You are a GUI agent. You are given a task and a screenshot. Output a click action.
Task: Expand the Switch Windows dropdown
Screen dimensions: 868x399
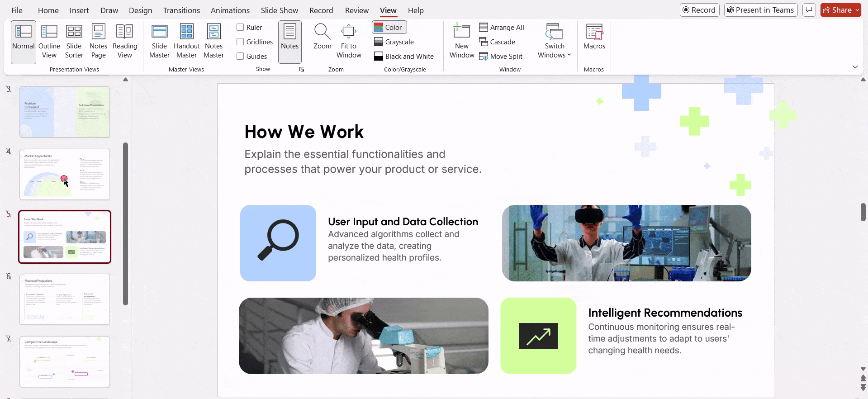pyautogui.click(x=555, y=42)
